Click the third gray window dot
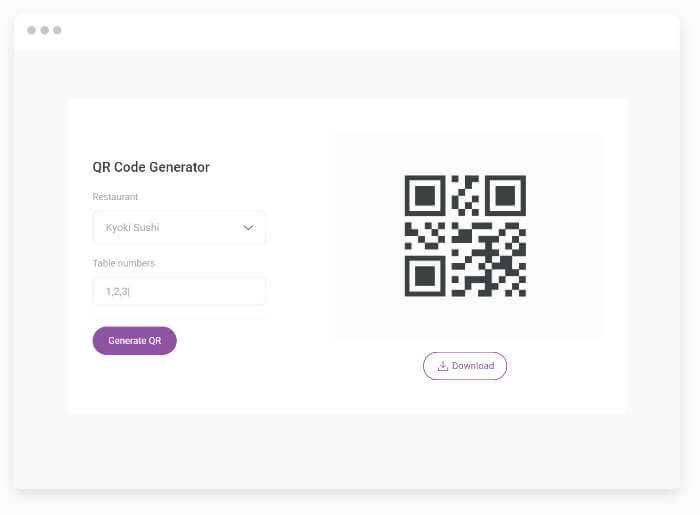Screen dimensions: 700x515 pos(57,30)
